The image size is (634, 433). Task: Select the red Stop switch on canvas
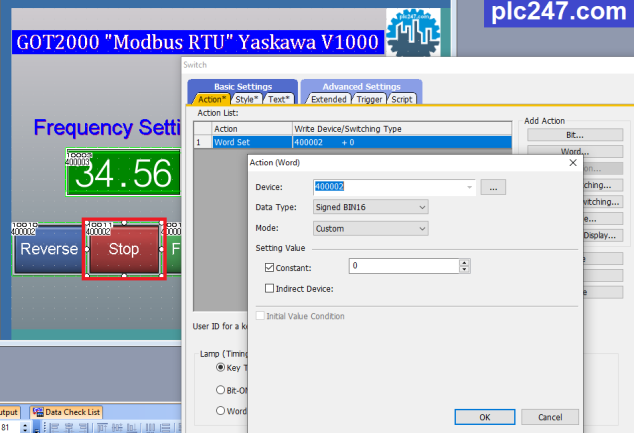[124, 249]
